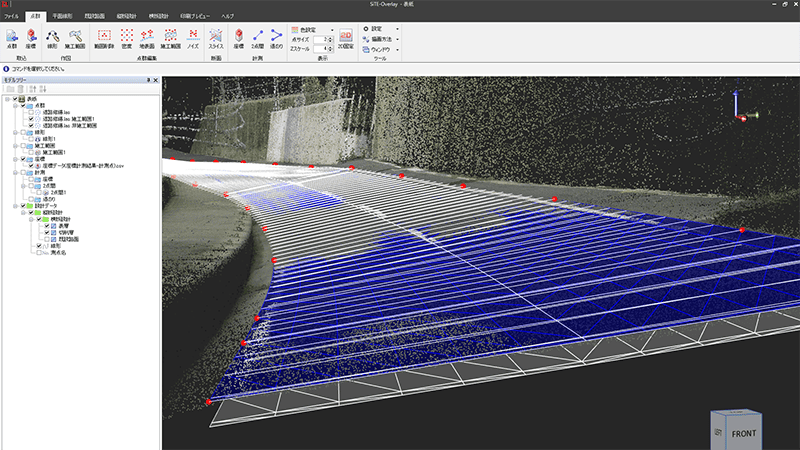Enable the 測点名 checkbox

pyautogui.click(x=39, y=253)
